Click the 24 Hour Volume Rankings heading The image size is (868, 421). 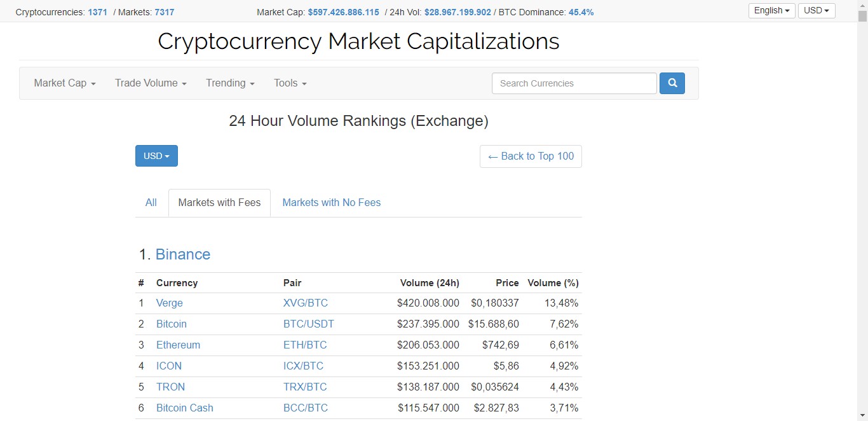coord(358,121)
